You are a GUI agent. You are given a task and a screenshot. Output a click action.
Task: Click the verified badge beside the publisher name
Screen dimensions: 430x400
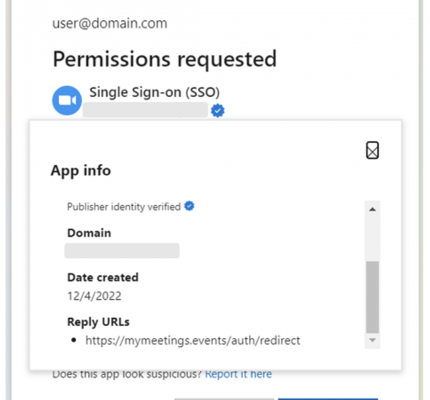218,111
